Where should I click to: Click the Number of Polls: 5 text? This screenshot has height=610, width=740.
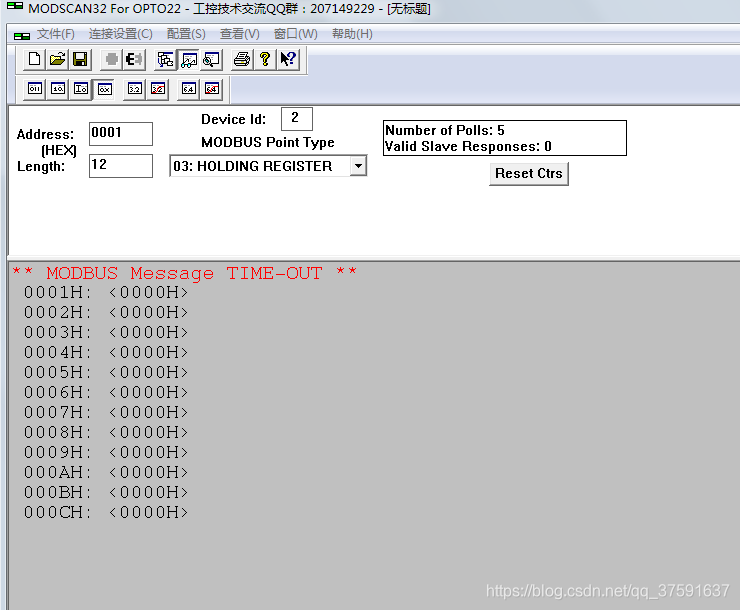[x=445, y=130]
